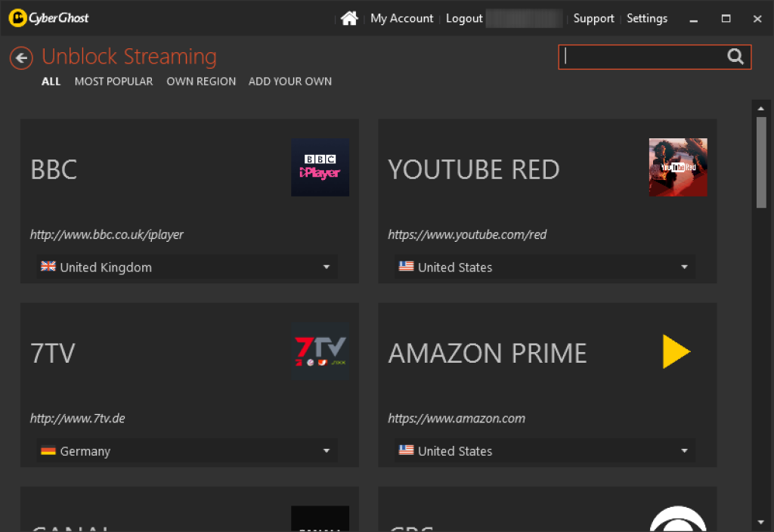Select the 7TV service title
The height and width of the screenshot is (532, 774).
click(53, 354)
